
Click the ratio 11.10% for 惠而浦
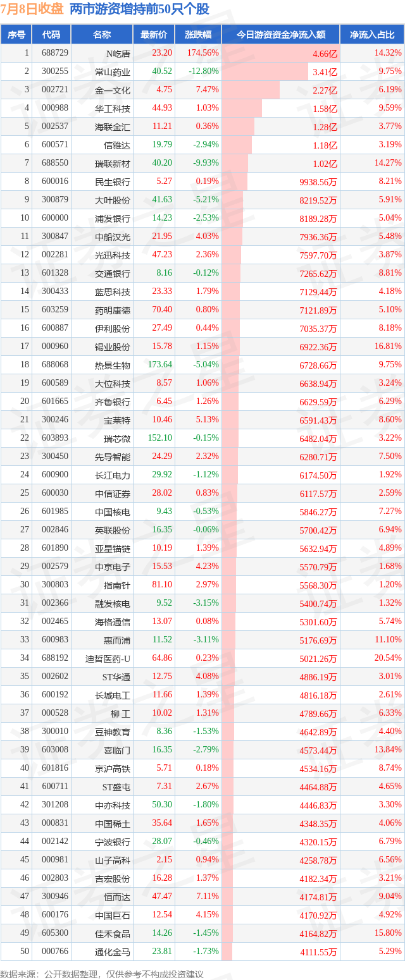click(x=388, y=640)
